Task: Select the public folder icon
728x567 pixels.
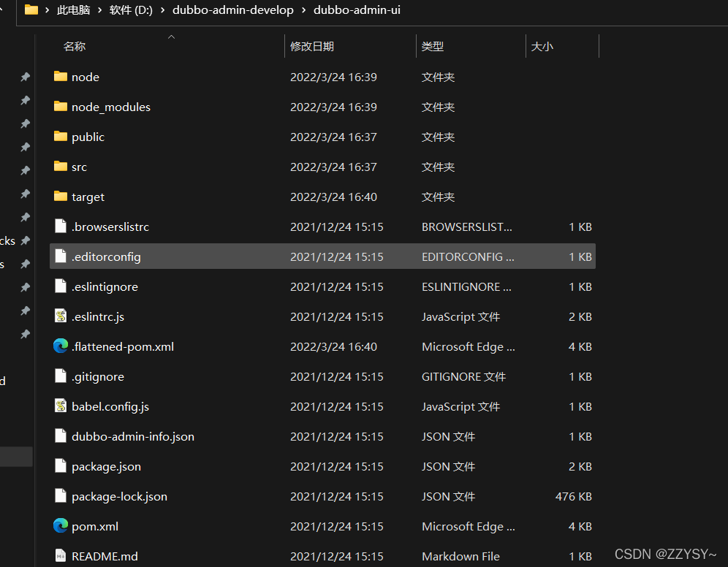Action: pos(61,136)
